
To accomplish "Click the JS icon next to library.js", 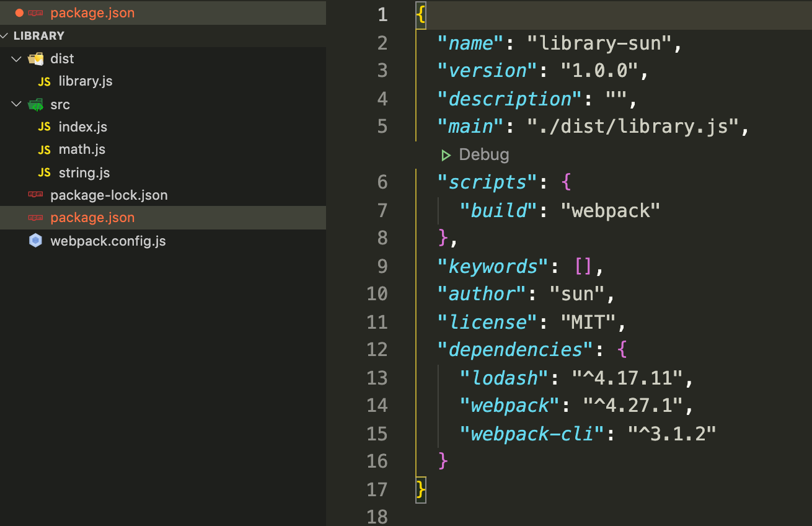I will point(43,81).
